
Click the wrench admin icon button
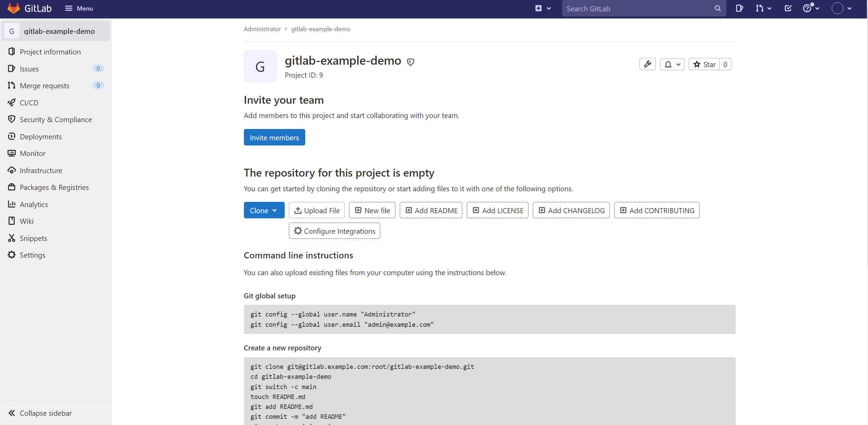(647, 64)
